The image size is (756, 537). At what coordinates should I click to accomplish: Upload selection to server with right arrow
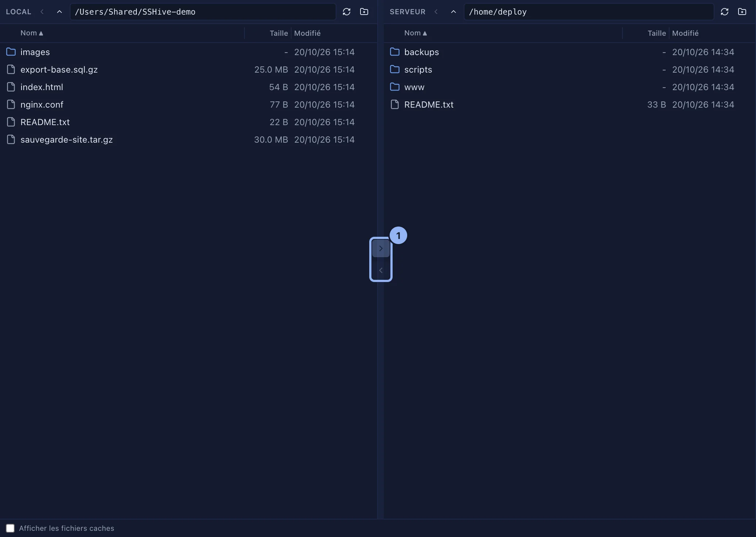pyautogui.click(x=381, y=248)
